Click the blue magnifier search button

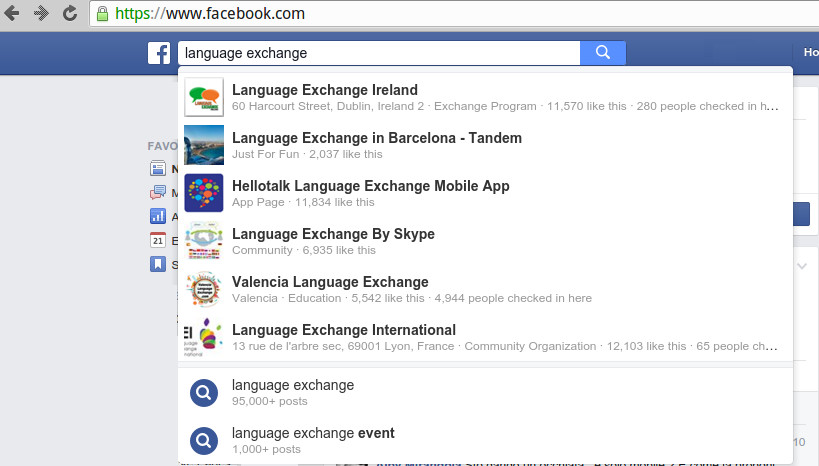pyautogui.click(x=603, y=53)
